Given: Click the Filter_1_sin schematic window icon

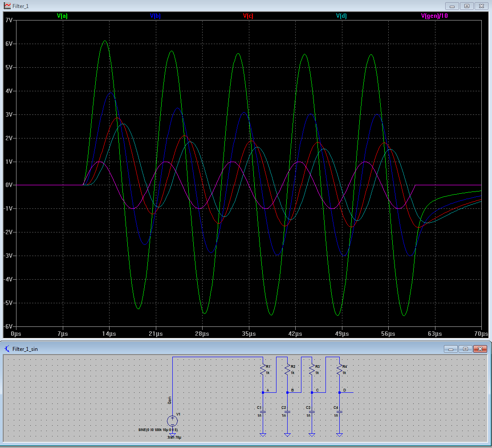Looking at the screenshot, I should click(x=7, y=349).
